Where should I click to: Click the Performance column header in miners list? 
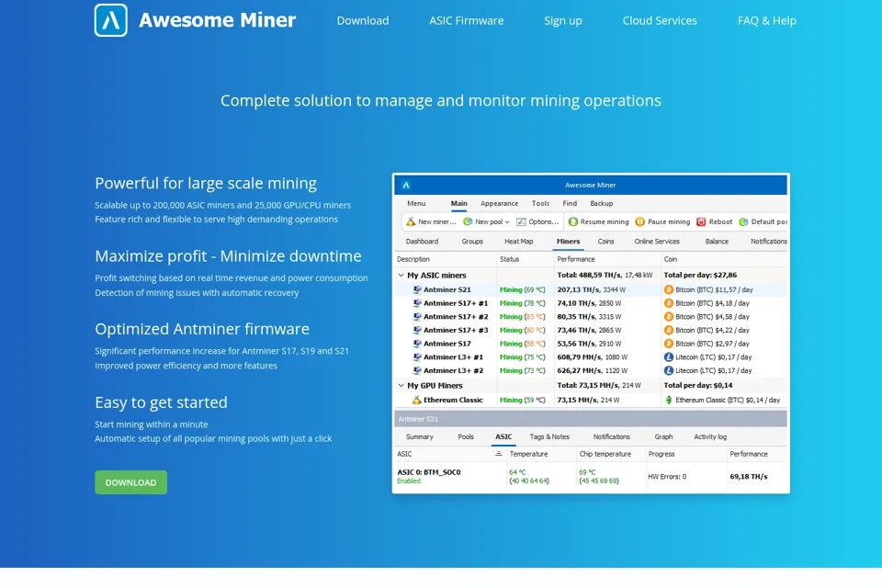576,259
